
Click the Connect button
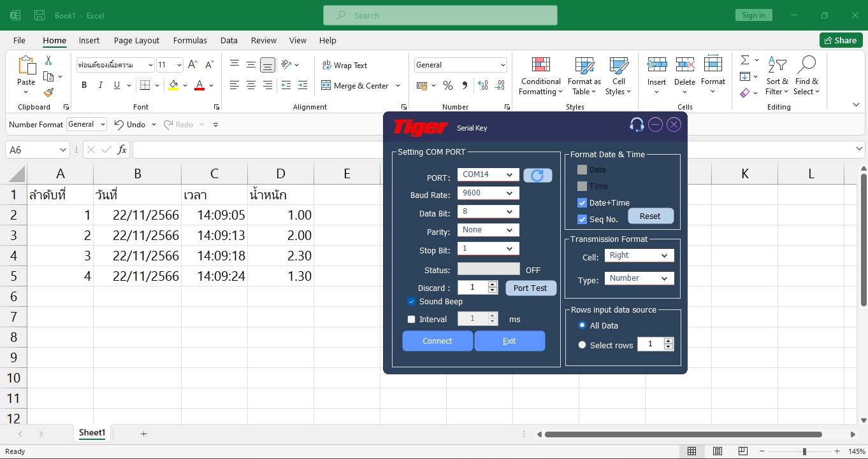click(x=437, y=341)
